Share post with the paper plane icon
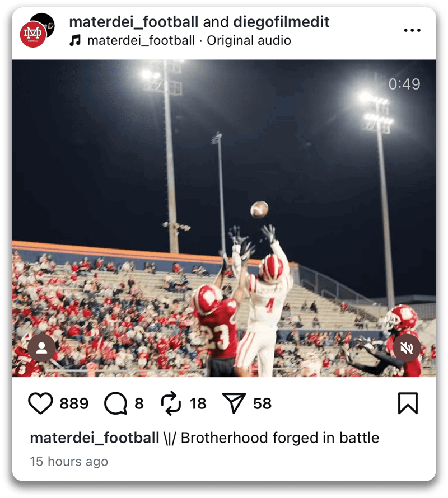Viewport: 448px width, 498px height. click(234, 403)
